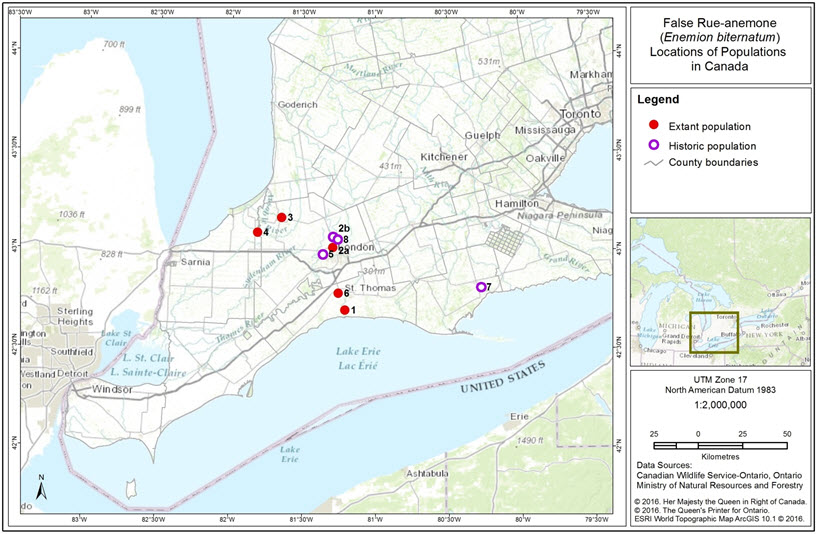The height and width of the screenshot is (534, 817).
Task: Click the Extant population legend label
Action: pyautogui.click(x=710, y=127)
